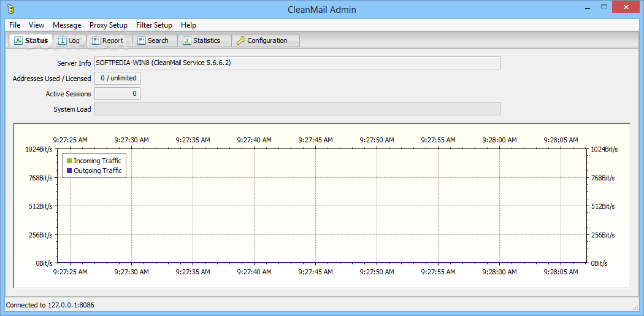The width and height of the screenshot is (644, 316).
Task: Click the Report tab document icon
Action: click(96, 40)
